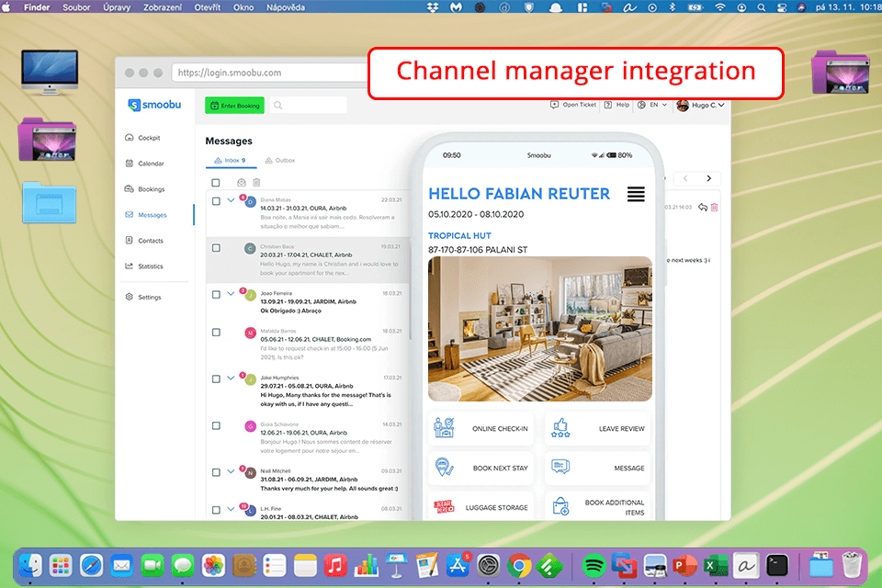Tap the Luggage Storage button

(481, 507)
